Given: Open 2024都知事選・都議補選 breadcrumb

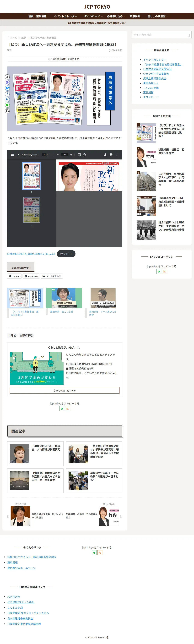Looking at the screenshot, I should coord(43,38).
